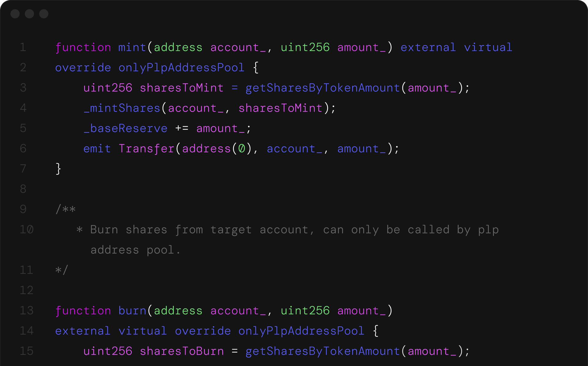The width and height of the screenshot is (588, 366).
Task: Click 'getSharesByTokenAmount' call on line 15
Action: 323,351
